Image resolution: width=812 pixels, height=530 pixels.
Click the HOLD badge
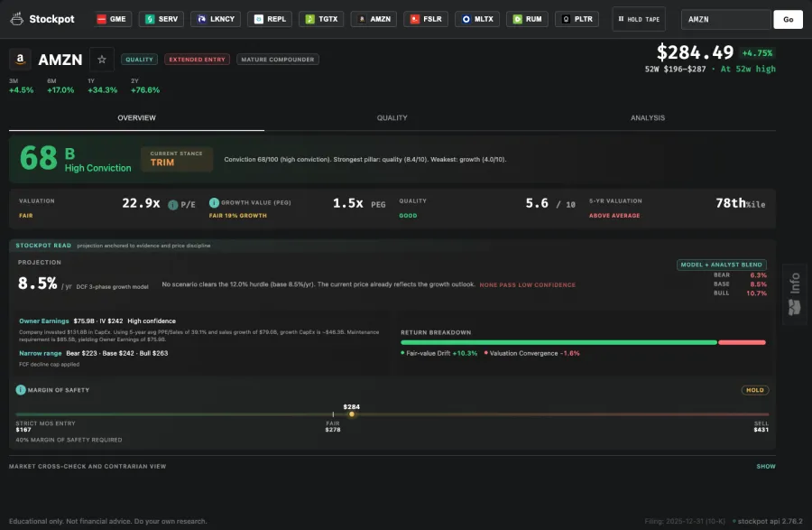coord(754,390)
